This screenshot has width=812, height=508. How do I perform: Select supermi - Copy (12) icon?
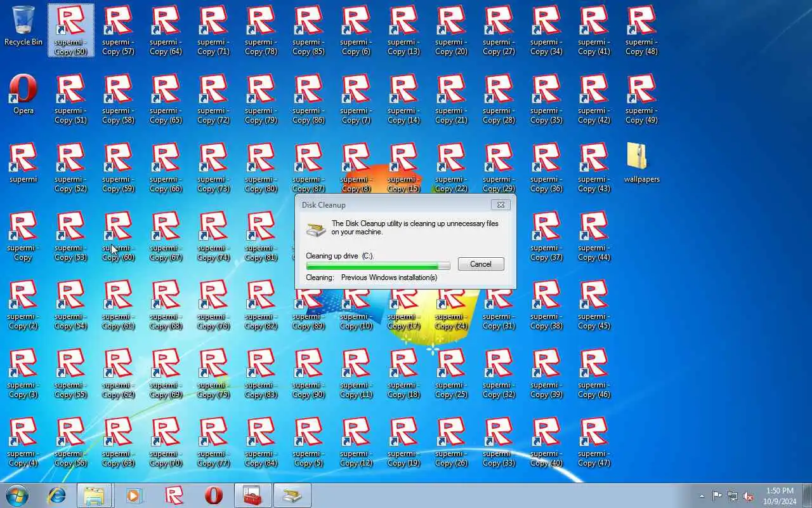(357, 442)
